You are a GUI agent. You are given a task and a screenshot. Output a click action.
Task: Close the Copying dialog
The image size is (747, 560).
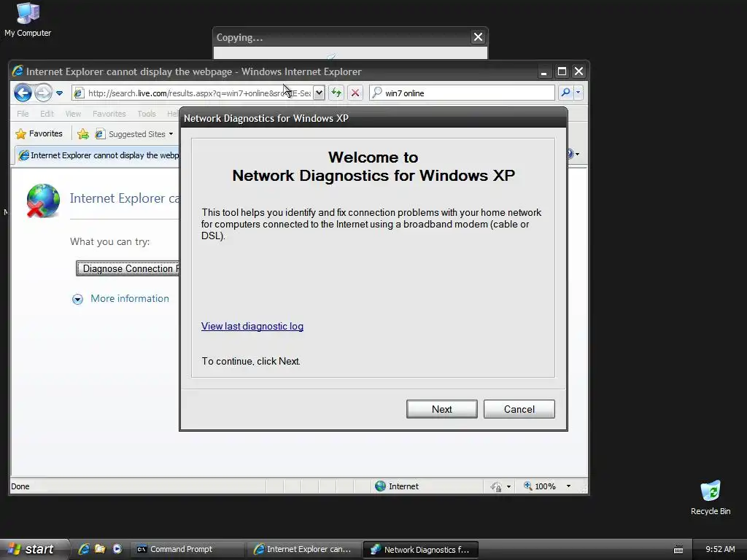point(478,37)
